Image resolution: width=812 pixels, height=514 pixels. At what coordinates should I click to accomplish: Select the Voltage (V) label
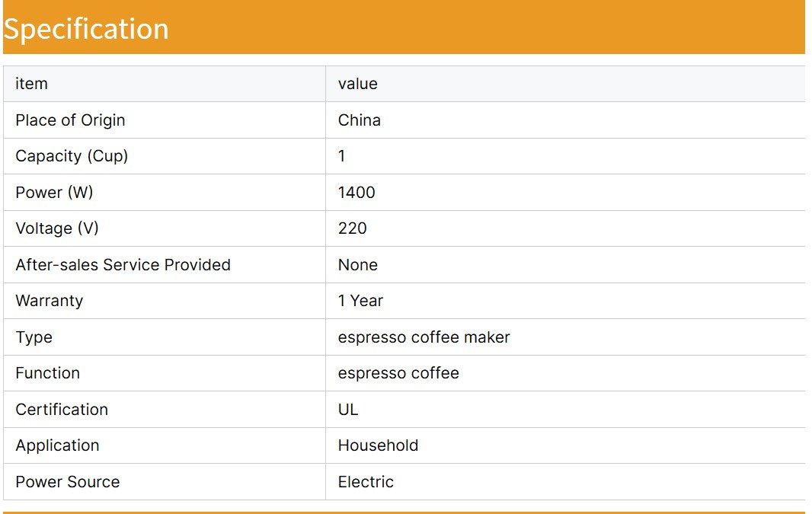click(57, 228)
